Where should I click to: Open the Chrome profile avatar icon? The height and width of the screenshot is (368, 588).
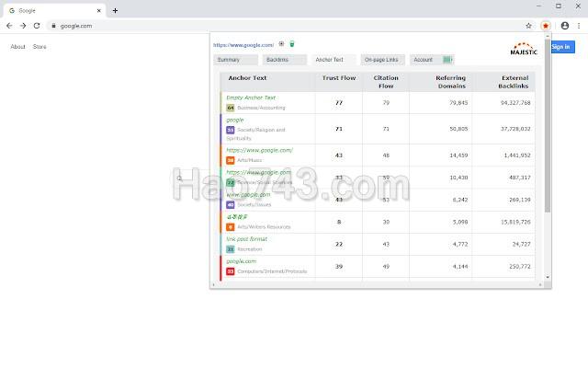(565, 26)
